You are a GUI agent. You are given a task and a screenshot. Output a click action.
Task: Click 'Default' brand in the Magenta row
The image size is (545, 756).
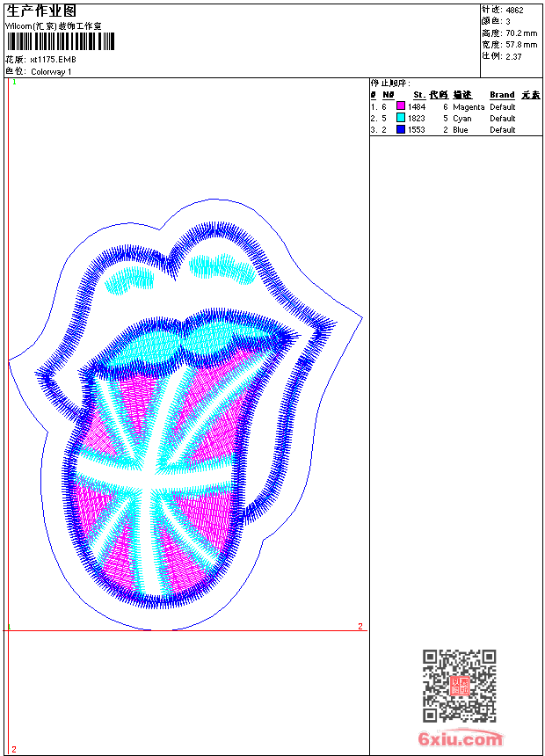coord(503,106)
